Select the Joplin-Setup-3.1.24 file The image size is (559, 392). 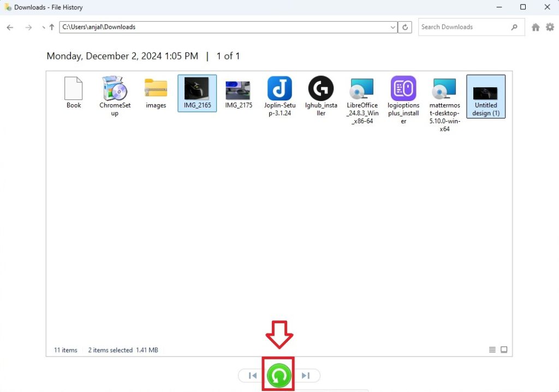(x=279, y=96)
